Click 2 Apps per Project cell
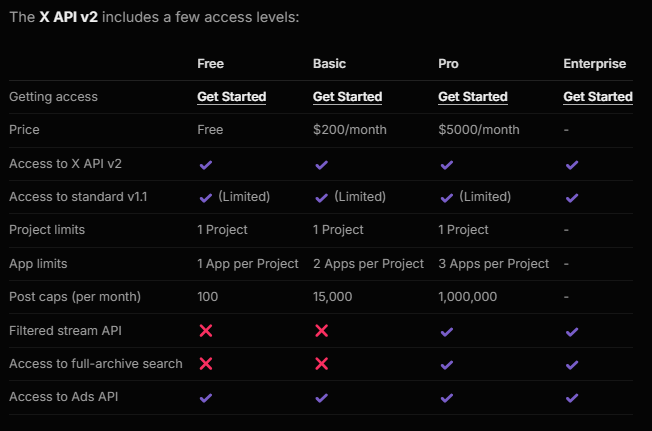This screenshot has height=431, width=652. tap(368, 264)
